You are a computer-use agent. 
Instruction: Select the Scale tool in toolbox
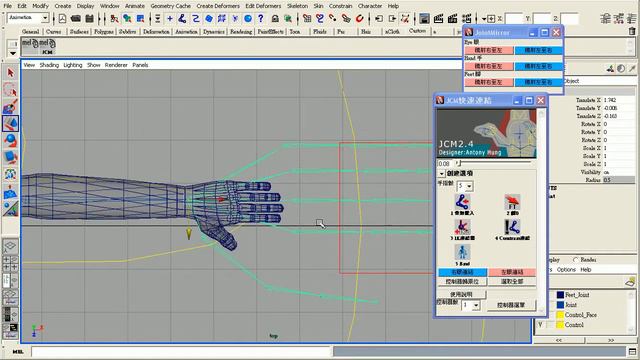pos(10,157)
